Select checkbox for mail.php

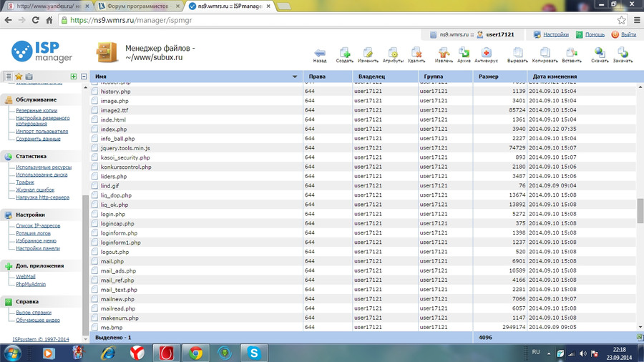(x=95, y=261)
